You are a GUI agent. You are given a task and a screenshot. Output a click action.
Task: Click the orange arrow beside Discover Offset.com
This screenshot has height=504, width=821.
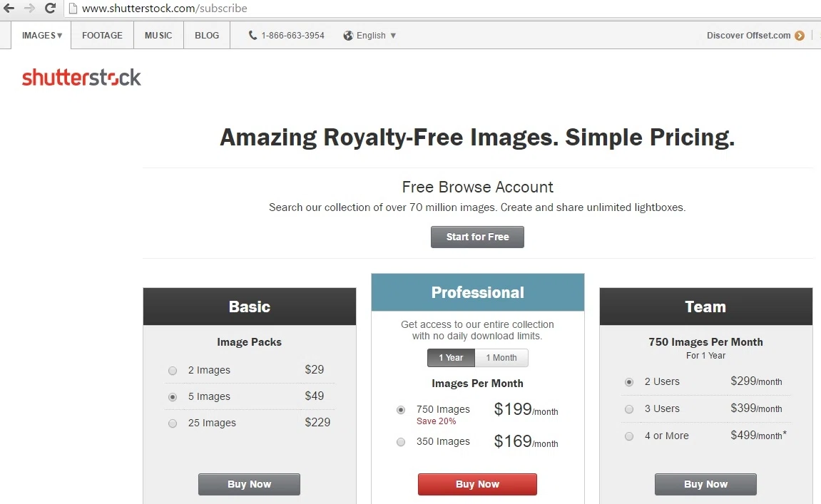[799, 35]
